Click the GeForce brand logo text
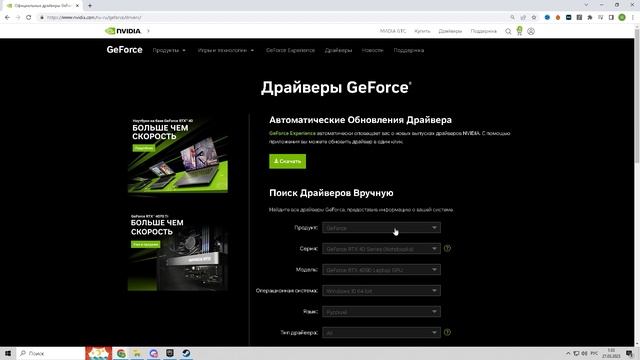 click(x=124, y=50)
